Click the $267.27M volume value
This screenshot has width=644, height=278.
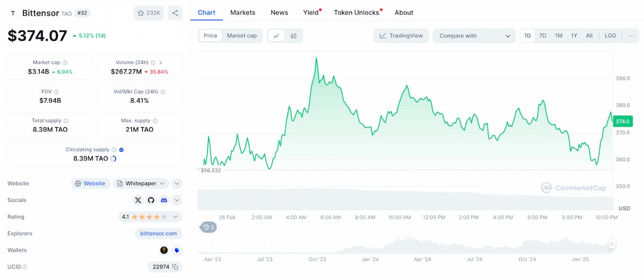[126, 71]
